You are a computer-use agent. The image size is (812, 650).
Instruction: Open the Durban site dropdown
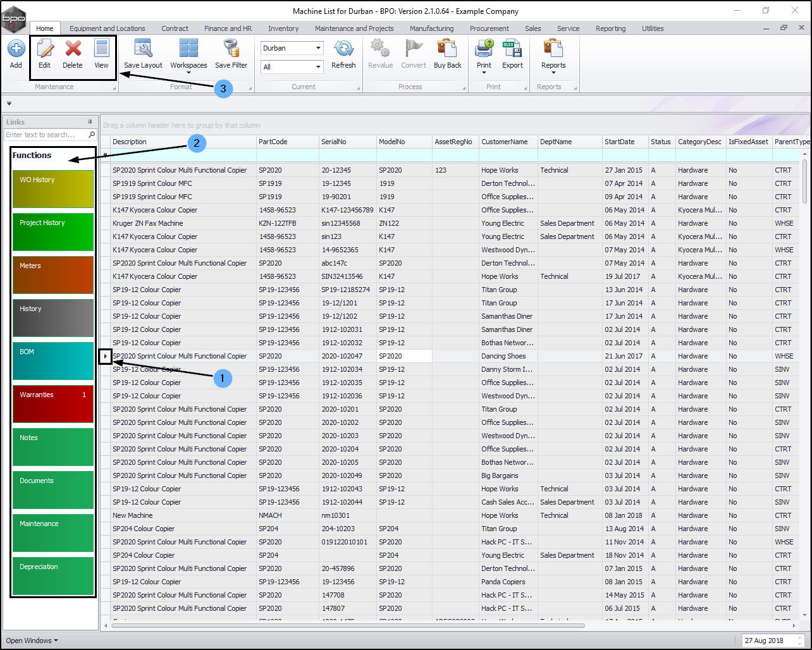[318, 48]
